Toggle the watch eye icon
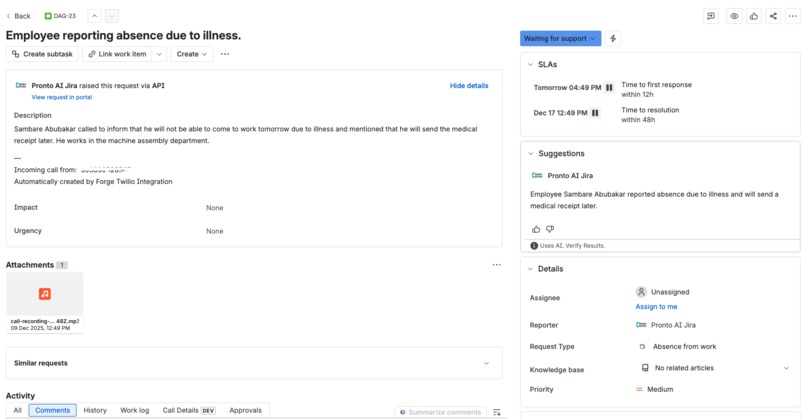The height and width of the screenshot is (419, 806). click(734, 16)
